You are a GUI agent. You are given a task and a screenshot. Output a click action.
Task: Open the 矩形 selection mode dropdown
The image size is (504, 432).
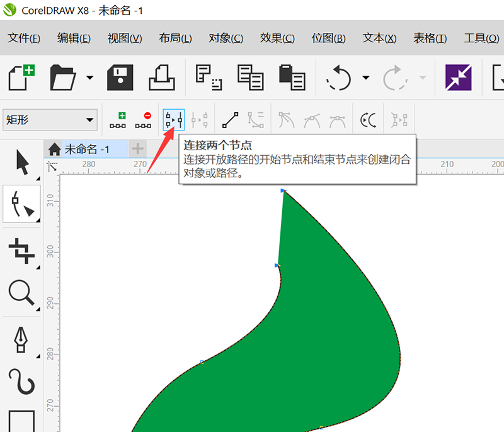(50, 119)
